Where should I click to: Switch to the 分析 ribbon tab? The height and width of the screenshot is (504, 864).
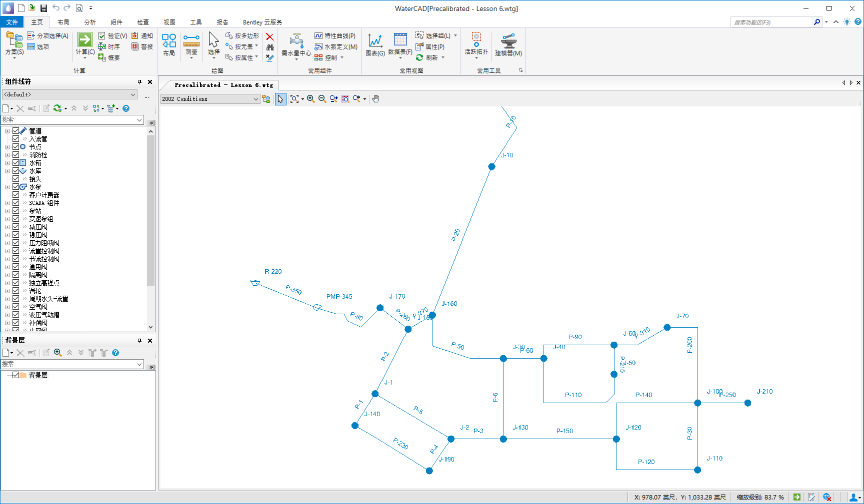(90, 22)
